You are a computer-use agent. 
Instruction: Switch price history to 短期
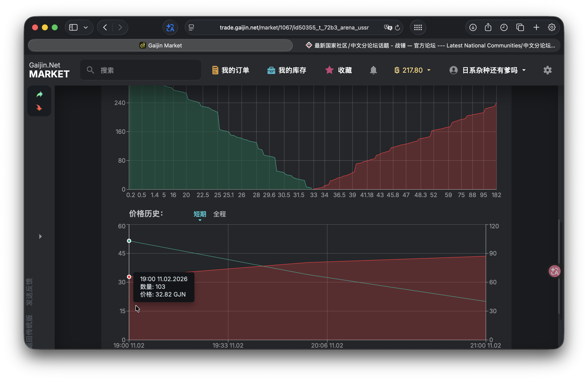tap(200, 214)
